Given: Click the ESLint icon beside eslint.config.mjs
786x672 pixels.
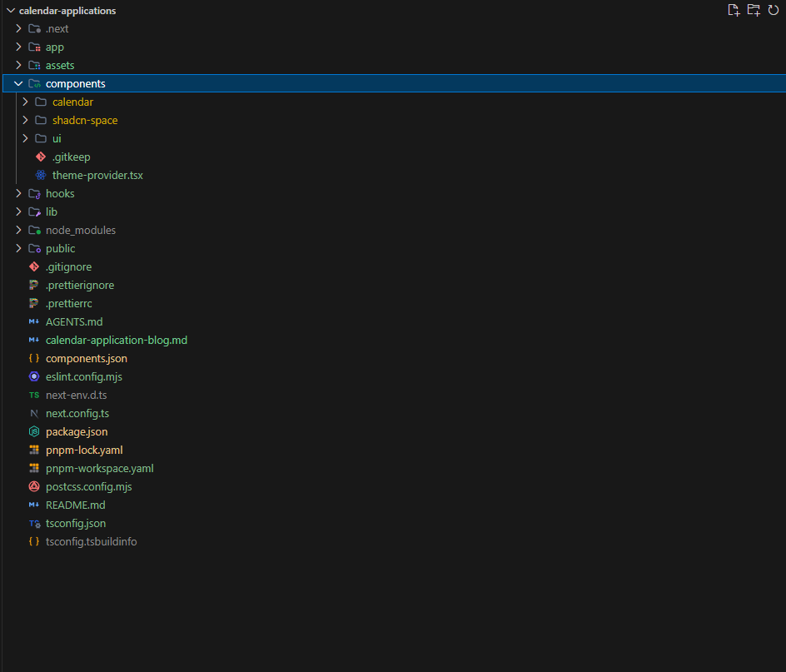Looking at the screenshot, I should tap(34, 376).
